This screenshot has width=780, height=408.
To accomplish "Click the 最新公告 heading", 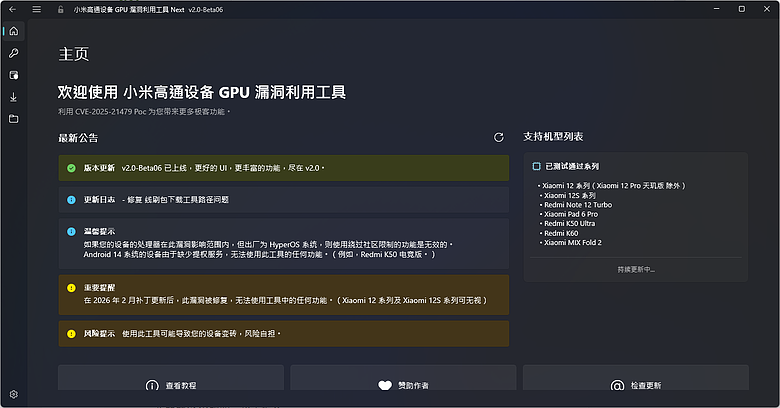I will (x=78, y=138).
